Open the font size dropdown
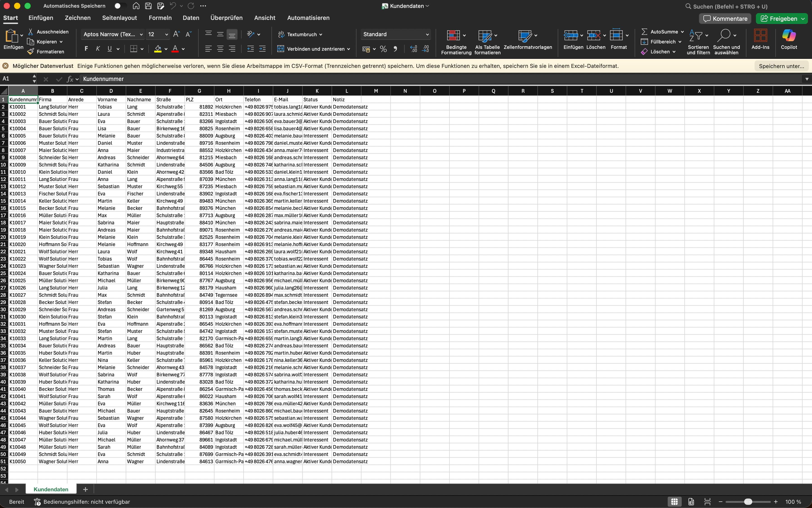The height and width of the screenshot is (508, 812). (x=167, y=34)
